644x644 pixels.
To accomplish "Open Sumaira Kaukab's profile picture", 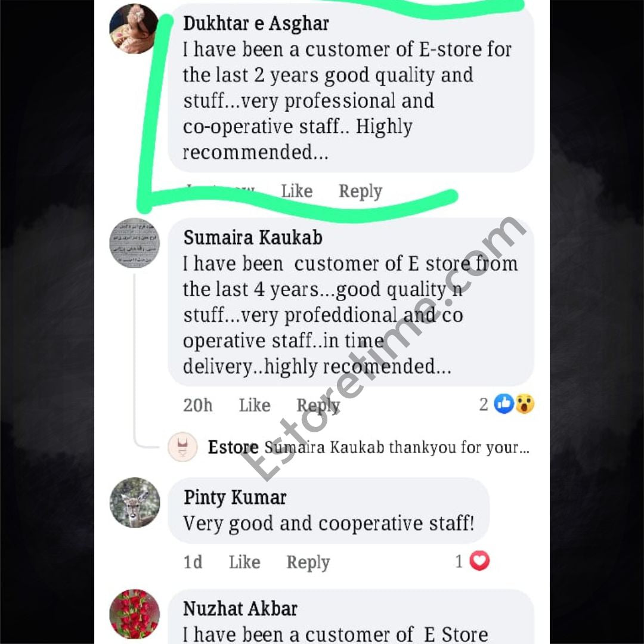I will click(x=134, y=243).
